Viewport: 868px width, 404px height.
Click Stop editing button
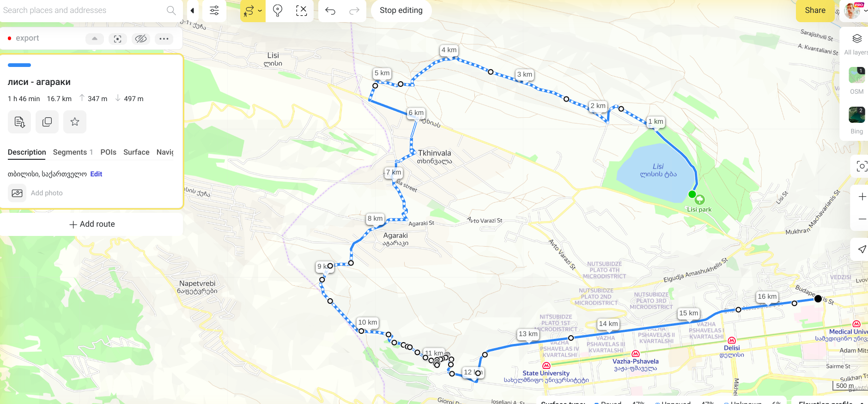[401, 11]
